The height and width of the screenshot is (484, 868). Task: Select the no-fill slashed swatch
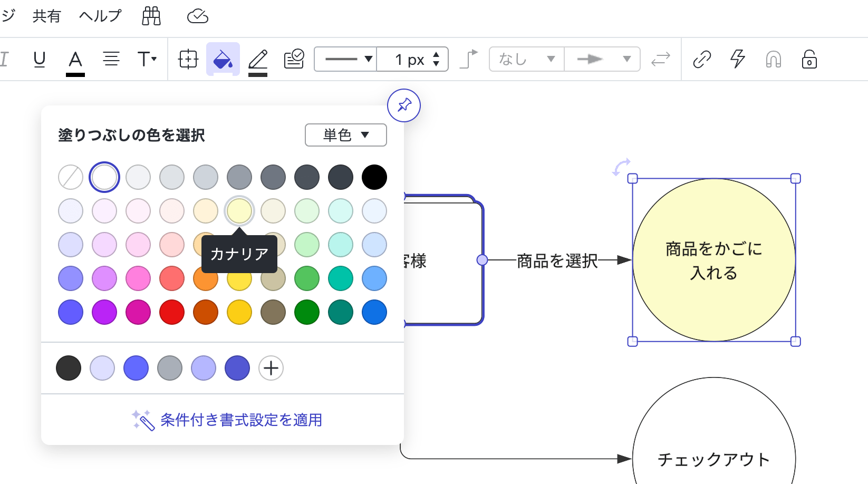(x=71, y=177)
